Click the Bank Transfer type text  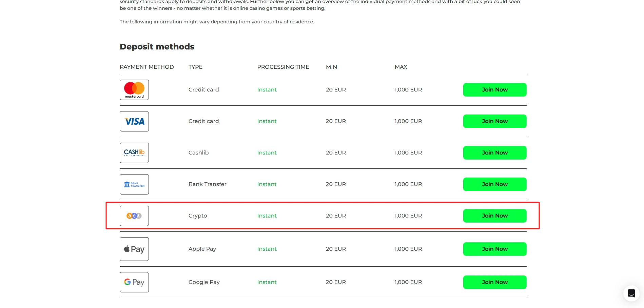[207, 184]
